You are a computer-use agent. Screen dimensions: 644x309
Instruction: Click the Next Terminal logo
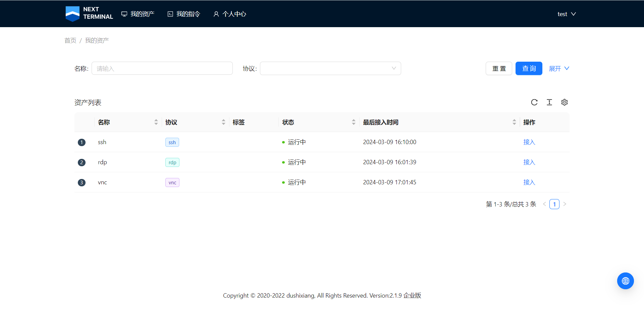89,14
